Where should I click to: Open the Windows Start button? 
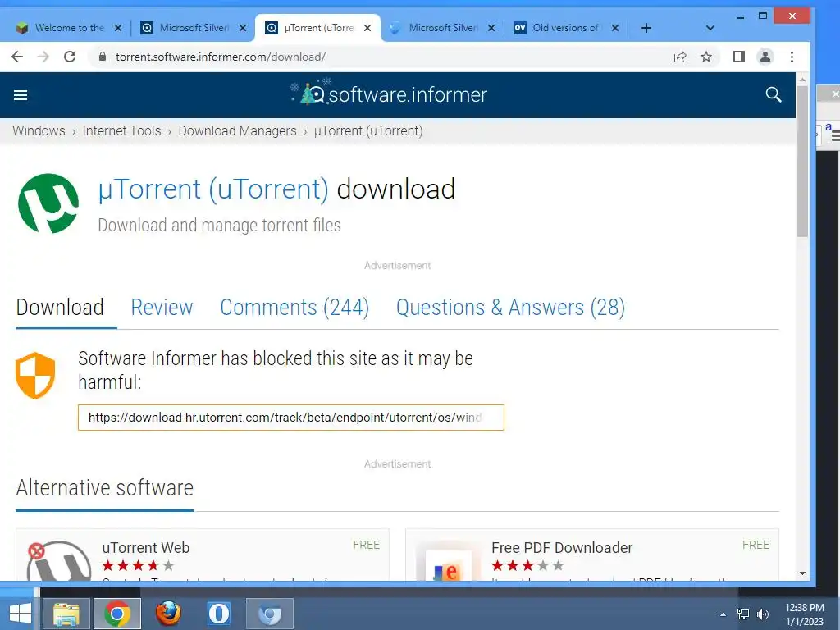pyautogui.click(x=20, y=614)
